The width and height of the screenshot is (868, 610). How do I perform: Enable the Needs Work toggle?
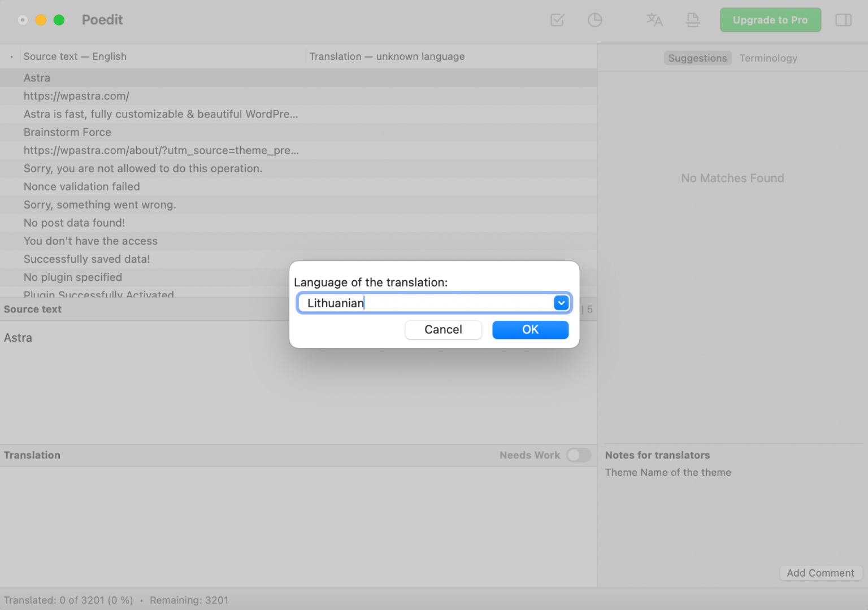point(578,455)
